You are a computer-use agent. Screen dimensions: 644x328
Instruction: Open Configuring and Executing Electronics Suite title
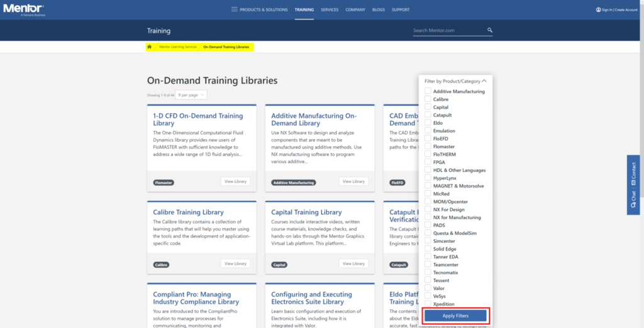click(312, 298)
